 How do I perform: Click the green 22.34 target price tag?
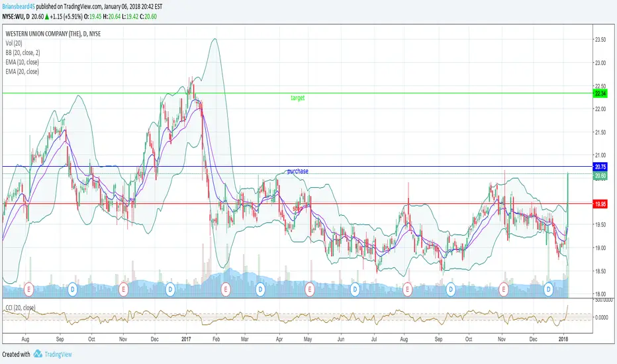click(x=600, y=93)
